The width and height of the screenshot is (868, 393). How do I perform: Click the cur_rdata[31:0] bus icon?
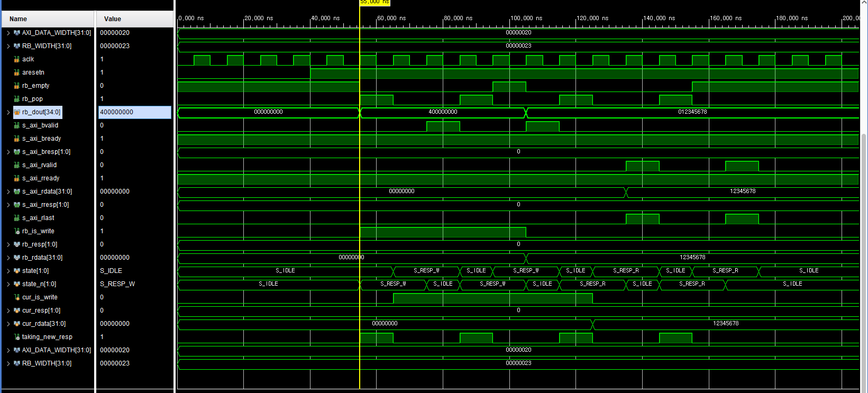pyautogui.click(x=17, y=324)
